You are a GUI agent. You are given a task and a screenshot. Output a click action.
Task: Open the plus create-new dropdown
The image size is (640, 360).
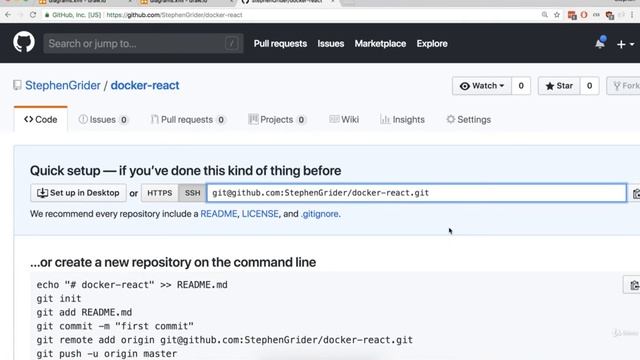coord(625,44)
